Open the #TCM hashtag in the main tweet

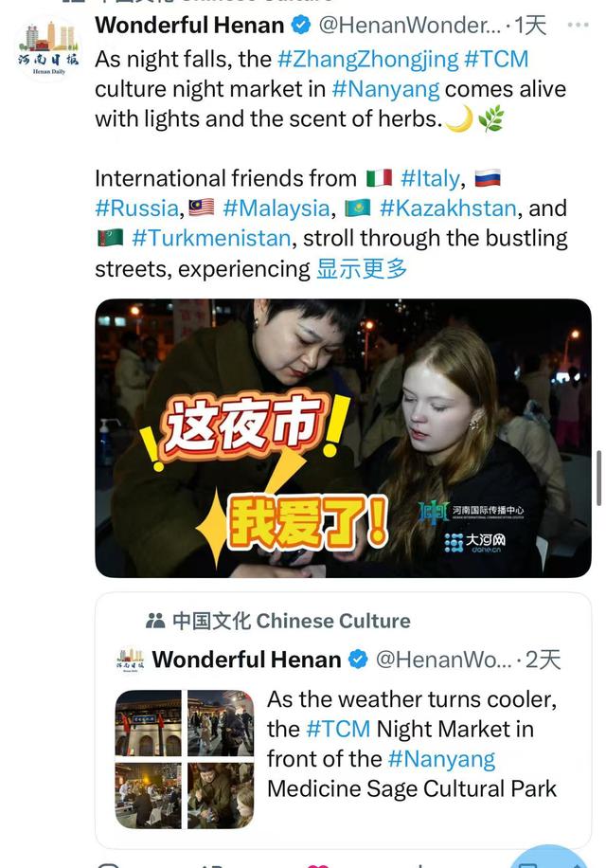tap(496, 60)
